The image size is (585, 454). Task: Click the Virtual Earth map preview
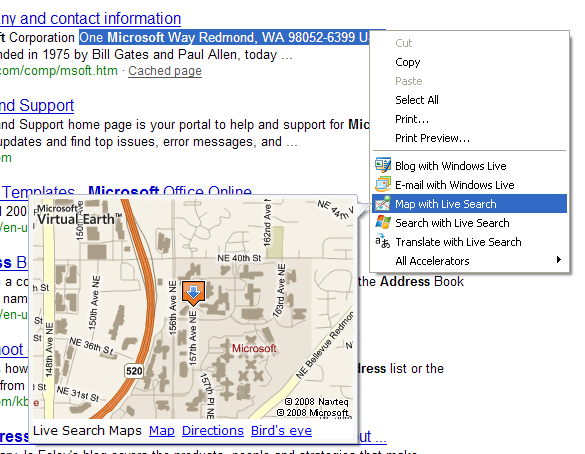pyautogui.click(x=193, y=309)
